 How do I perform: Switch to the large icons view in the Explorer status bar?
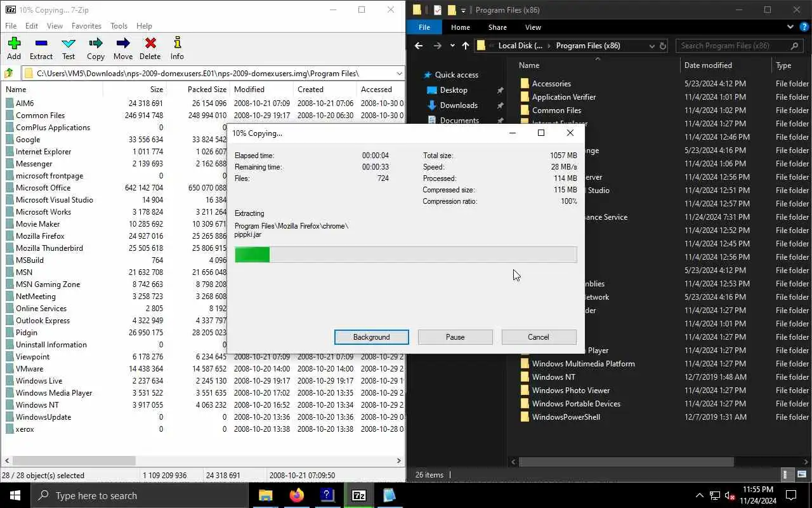pos(802,474)
